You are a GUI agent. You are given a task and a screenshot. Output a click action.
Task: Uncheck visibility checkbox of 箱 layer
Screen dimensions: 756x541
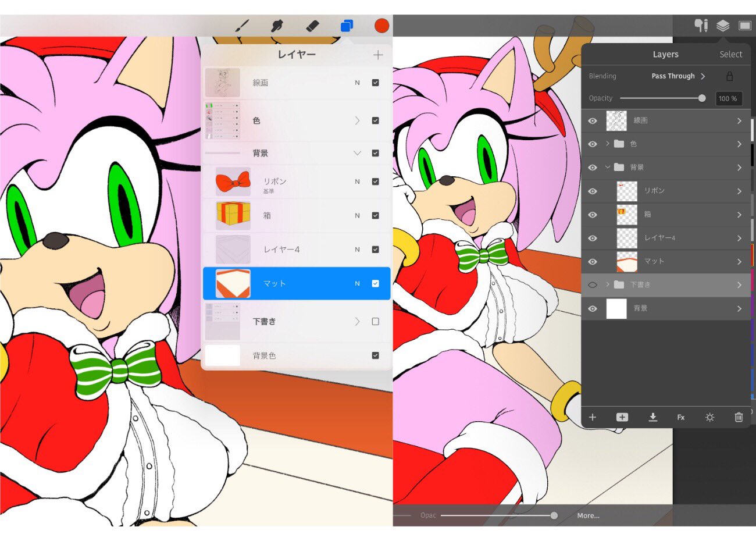[376, 215]
